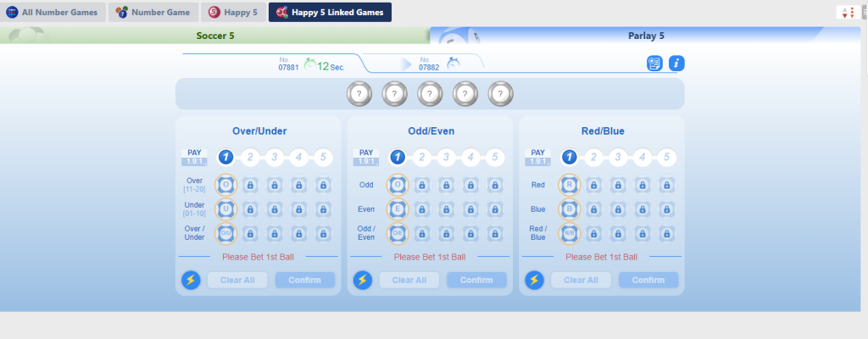Image resolution: width=868 pixels, height=339 pixels.
Task: Click the Over/Under panel heading
Action: (x=259, y=131)
